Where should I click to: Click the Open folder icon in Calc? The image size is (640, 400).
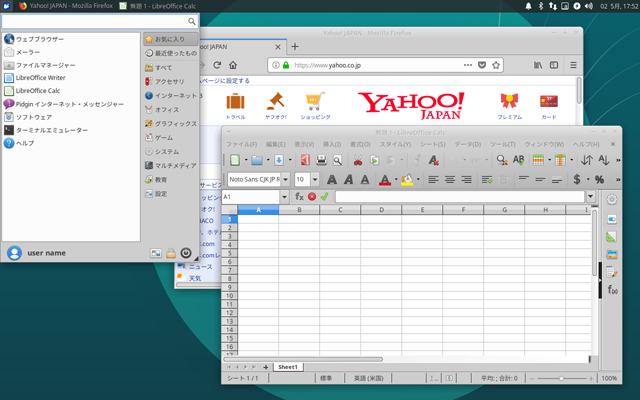(257, 160)
